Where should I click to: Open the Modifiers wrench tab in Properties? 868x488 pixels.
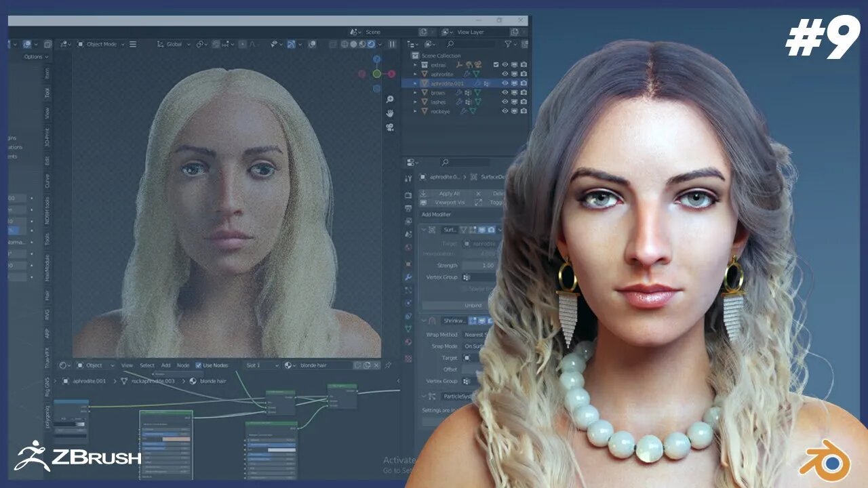point(408,277)
